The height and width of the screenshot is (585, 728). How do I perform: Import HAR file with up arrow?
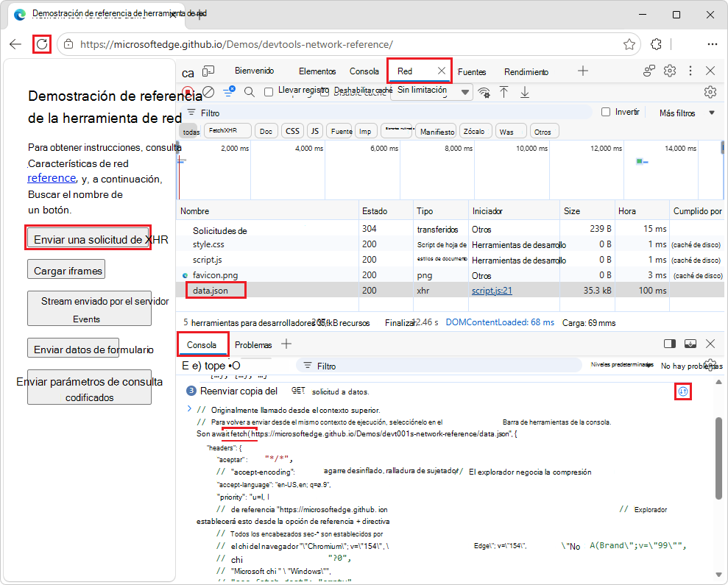tap(503, 92)
